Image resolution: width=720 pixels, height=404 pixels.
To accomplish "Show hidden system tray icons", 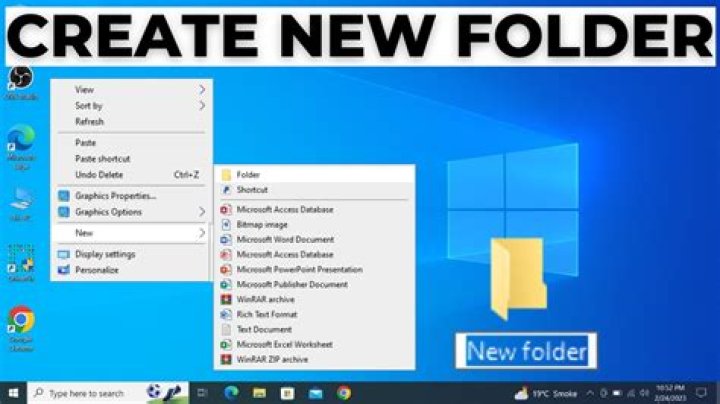I will click(x=590, y=393).
